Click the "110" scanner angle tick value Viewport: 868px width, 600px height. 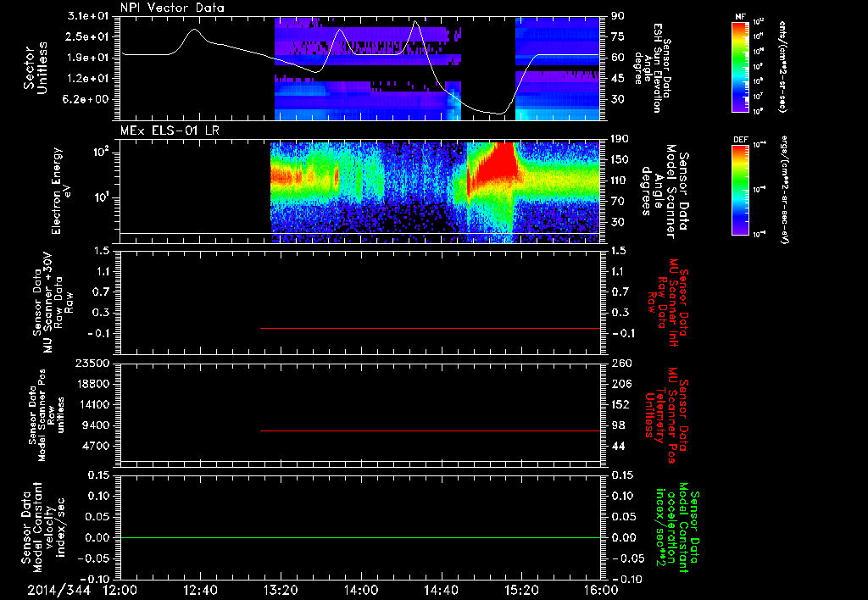(x=620, y=181)
